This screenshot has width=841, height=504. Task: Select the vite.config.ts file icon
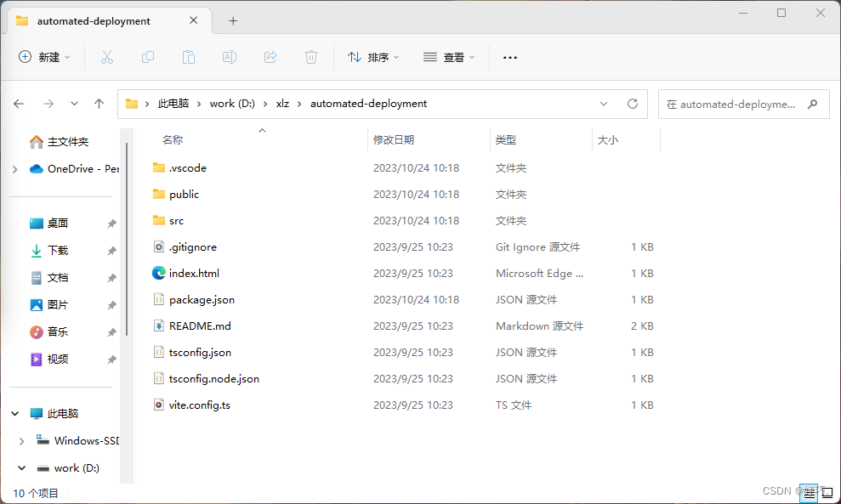point(159,405)
